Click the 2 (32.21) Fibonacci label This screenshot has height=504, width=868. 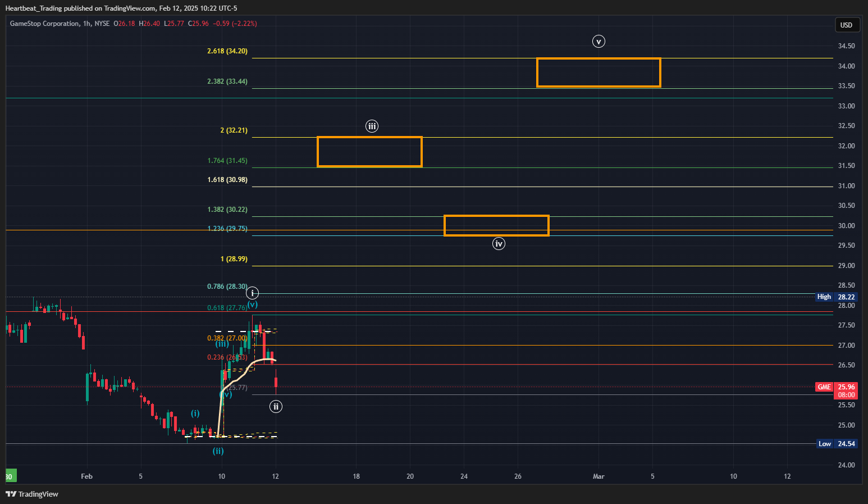coord(234,130)
